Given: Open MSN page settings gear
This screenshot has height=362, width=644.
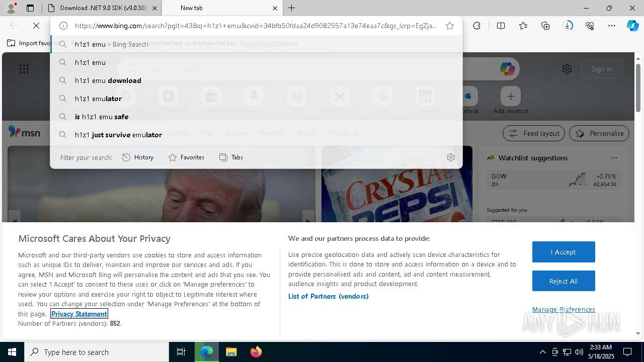Looking at the screenshot, I should [x=567, y=69].
